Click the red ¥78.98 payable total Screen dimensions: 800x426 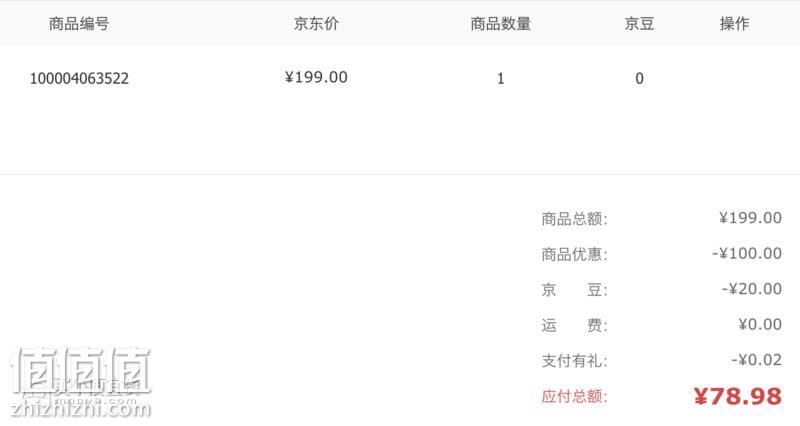(738, 396)
